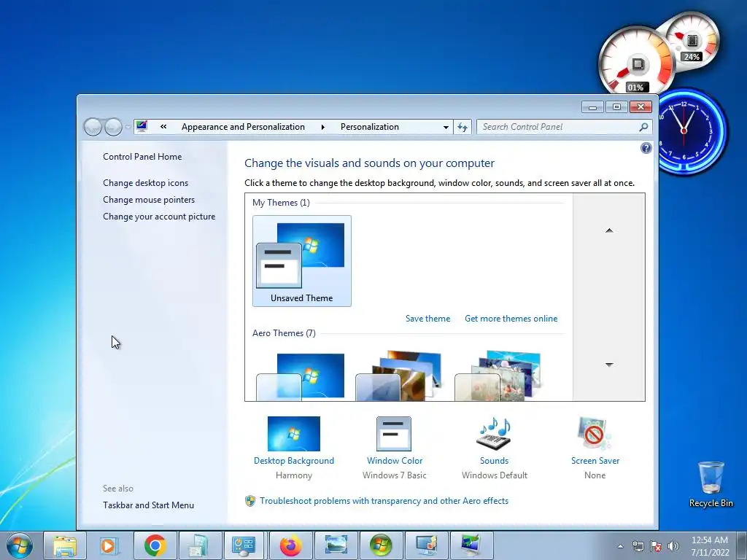The width and height of the screenshot is (747, 560).
Task: Select the second Aero theme thumbnail
Action: click(x=400, y=376)
